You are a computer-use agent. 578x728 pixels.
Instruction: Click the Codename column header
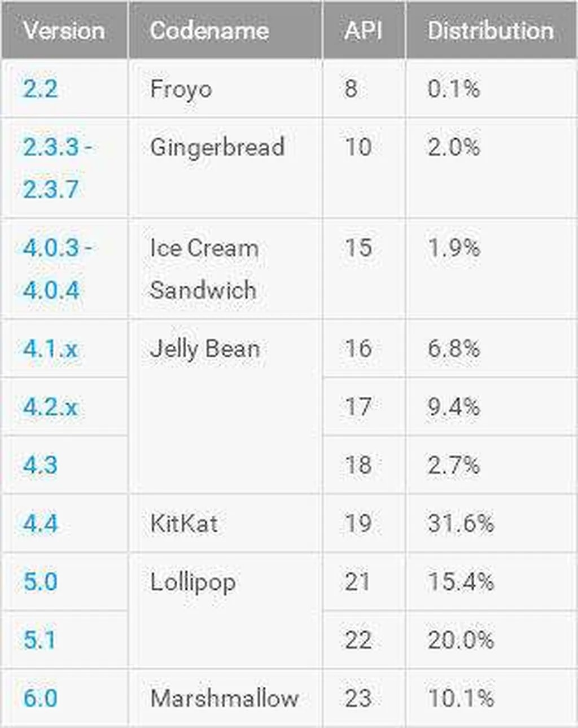pos(209,30)
